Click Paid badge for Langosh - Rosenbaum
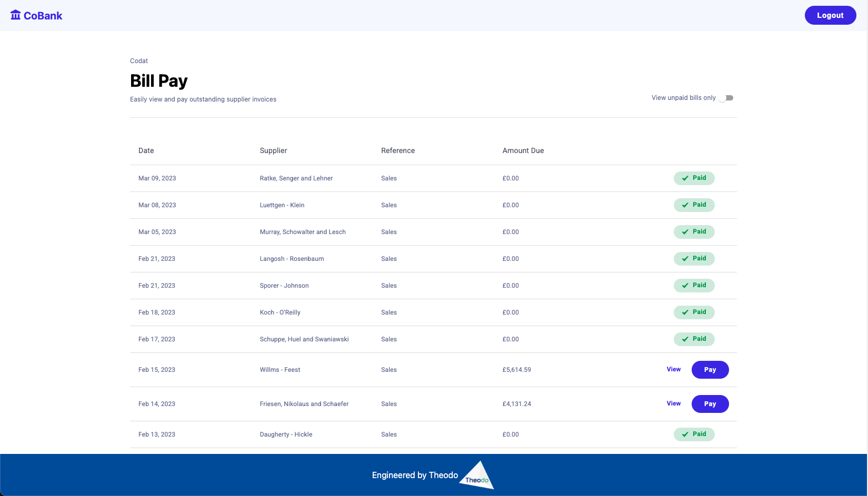The image size is (868, 496). (694, 258)
